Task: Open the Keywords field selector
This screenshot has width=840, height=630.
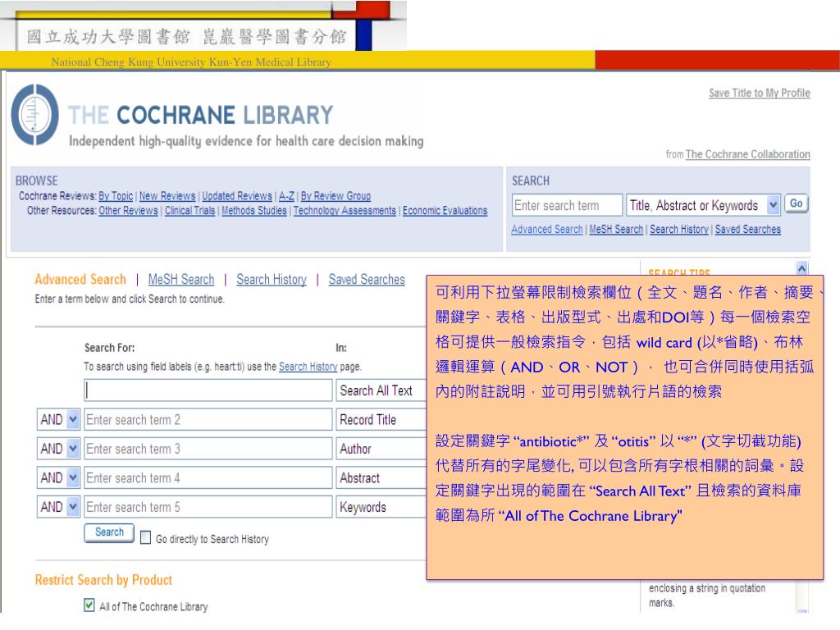Action: pos(381,506)
